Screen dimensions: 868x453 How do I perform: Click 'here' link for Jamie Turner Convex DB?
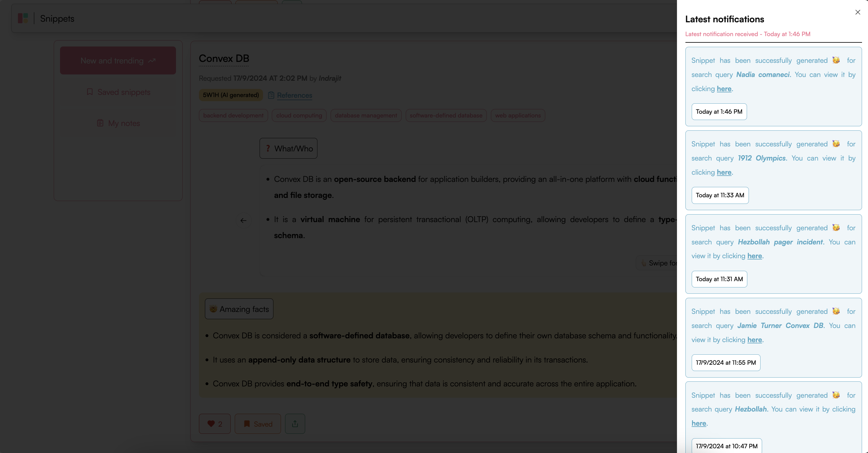[755, 340]
